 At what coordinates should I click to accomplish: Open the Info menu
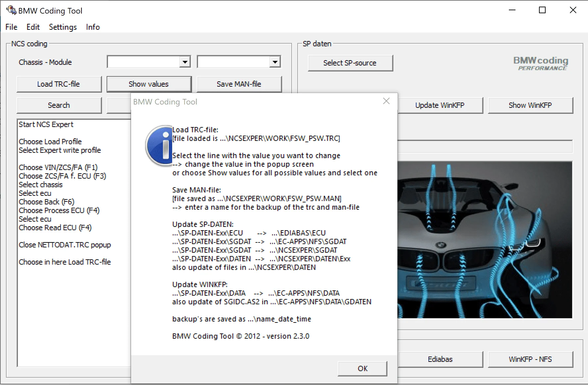93,27
